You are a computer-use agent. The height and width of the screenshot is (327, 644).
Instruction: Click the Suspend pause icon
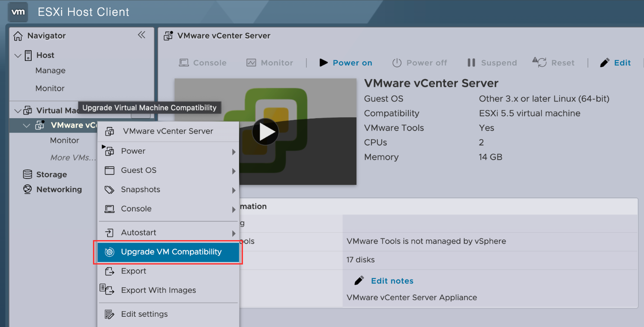point(471,62)
